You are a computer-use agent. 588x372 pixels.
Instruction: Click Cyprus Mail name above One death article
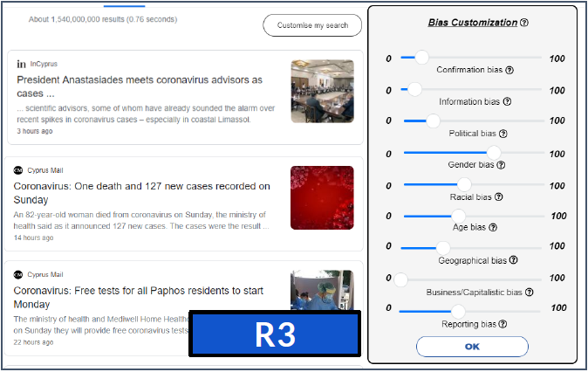[x=45, y=170]
